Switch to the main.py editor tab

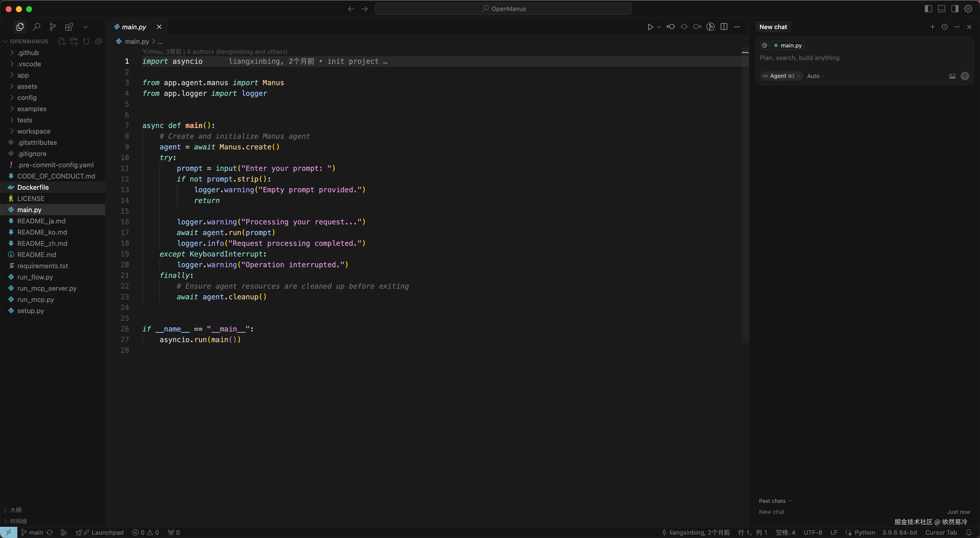(133, 27)
